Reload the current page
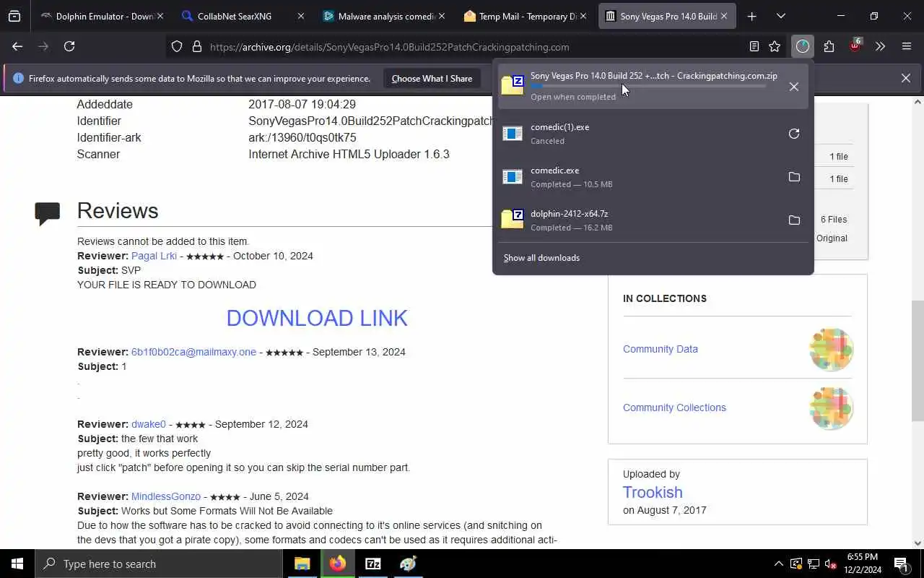 pyautogui.click(x=69, y=46)
